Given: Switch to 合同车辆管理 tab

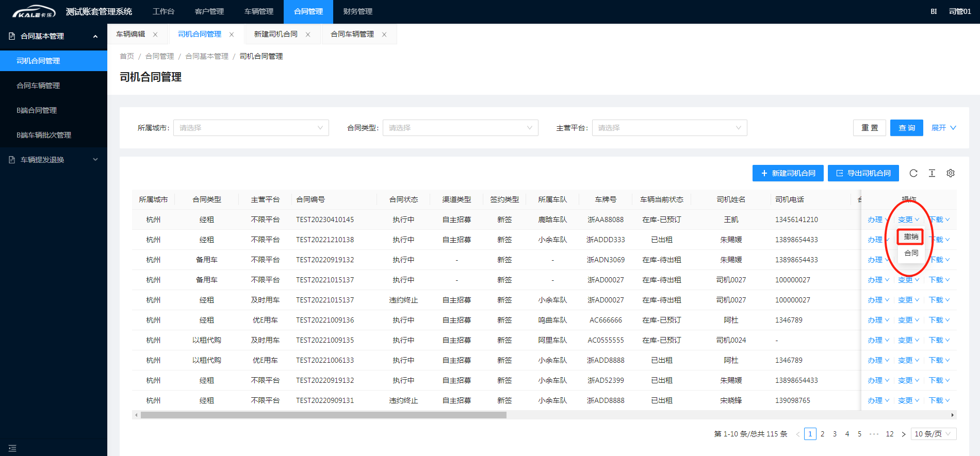Looking at the screenshot, I should tap(352, 34).
